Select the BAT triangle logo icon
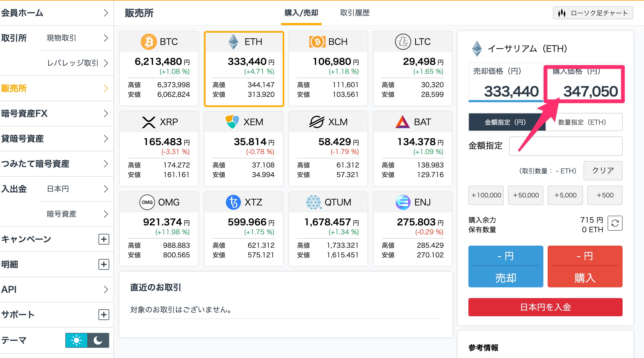This screenshot has height=358, width=644. [402, 122]
